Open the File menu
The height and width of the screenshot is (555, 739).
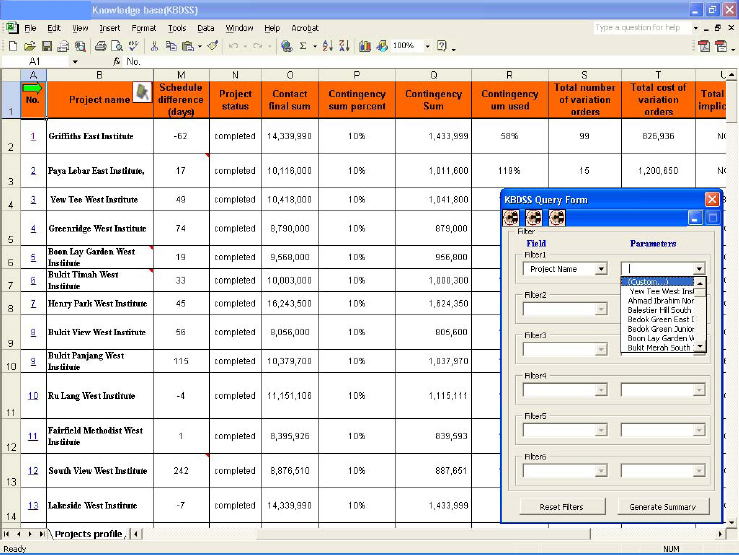(30, 28)
